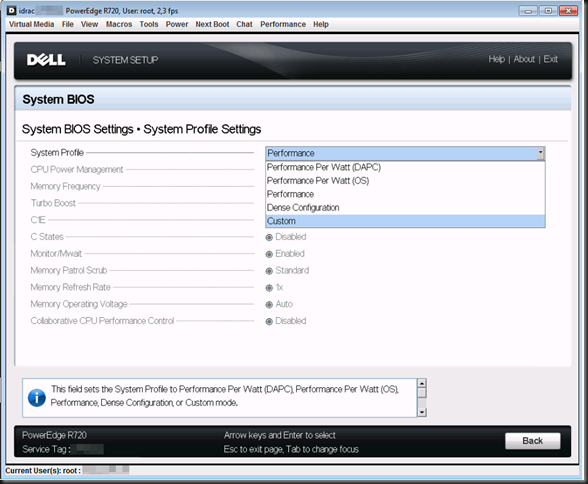Click the Memory Frequency label
Screen dimensions: 588x484
point(65,186)
